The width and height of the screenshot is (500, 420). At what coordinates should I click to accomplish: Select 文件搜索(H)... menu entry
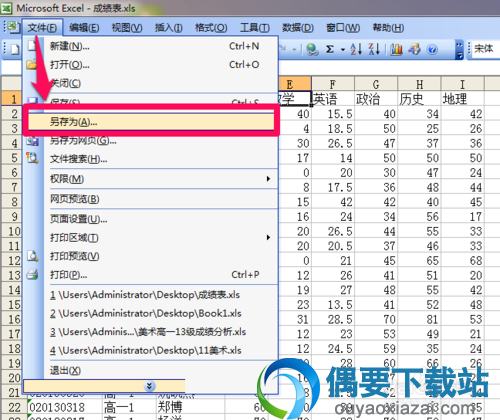[x=150, y=159]
